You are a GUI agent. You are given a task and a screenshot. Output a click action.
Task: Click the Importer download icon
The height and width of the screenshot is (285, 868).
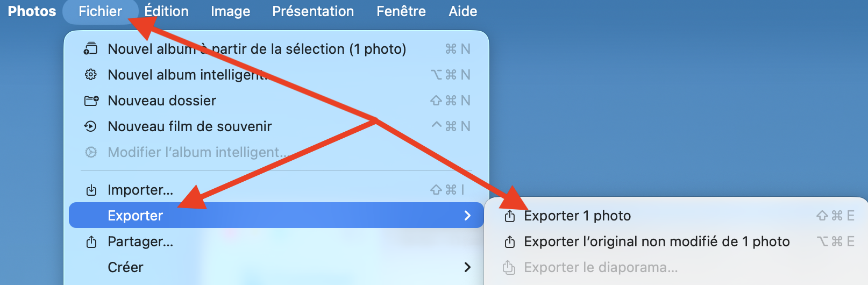(91, 190)
